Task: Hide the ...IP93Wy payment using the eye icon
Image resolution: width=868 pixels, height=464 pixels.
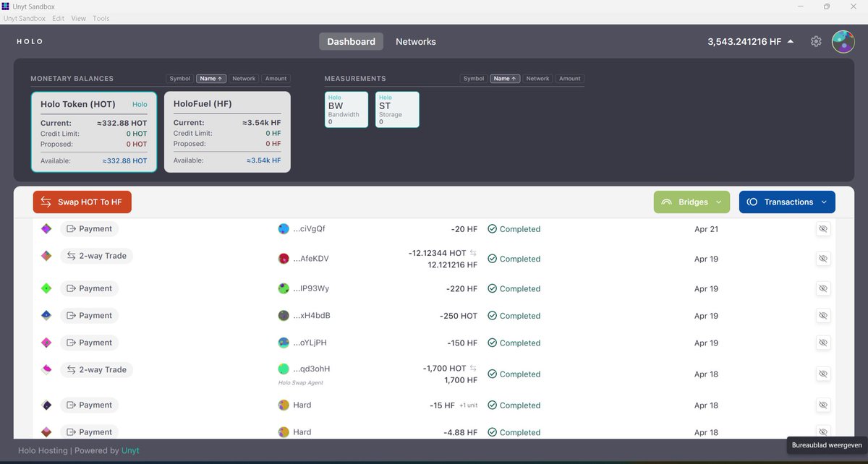Action: [822, 288]
